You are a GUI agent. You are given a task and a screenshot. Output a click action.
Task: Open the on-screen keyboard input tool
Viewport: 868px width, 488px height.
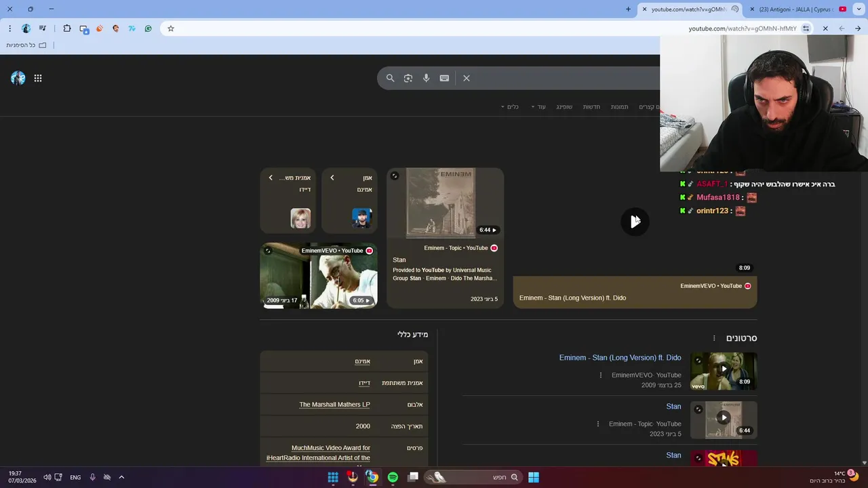point(444,78)
